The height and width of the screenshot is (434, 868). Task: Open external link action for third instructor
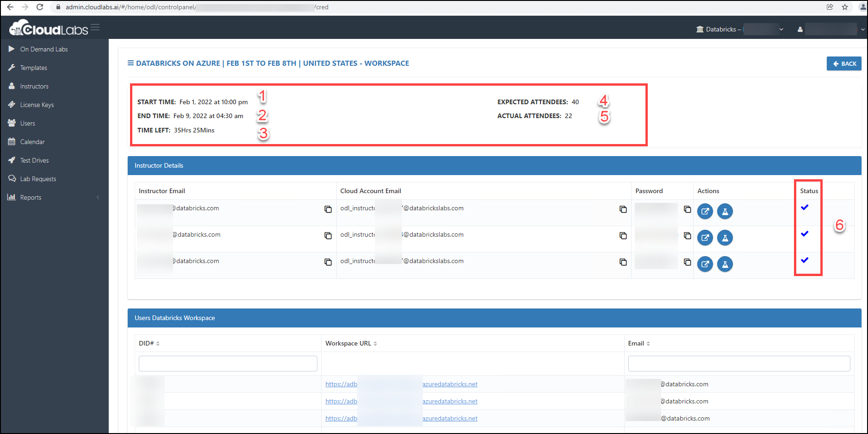tap(705, 264)
